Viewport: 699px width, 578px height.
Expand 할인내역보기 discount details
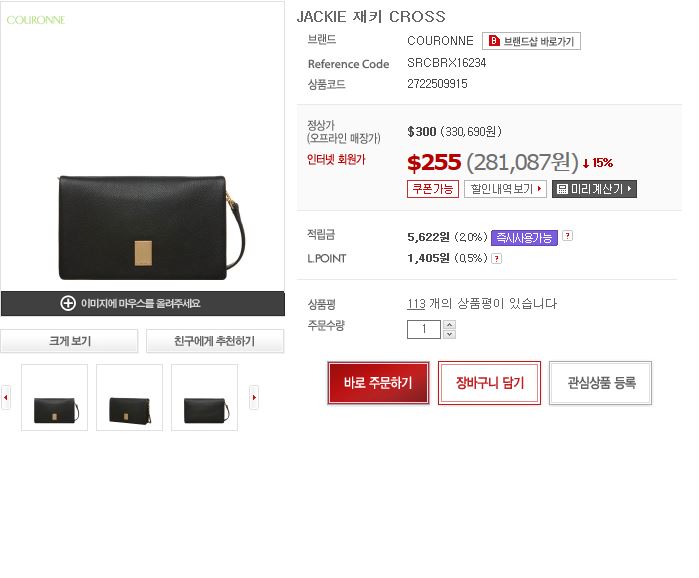[x=505, y=189]
